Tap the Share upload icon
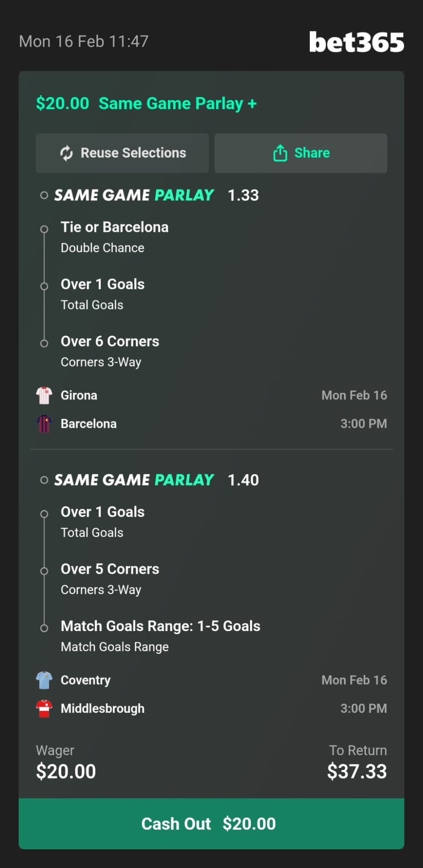This screenshot has width=423, height=868. click(280, 153)
